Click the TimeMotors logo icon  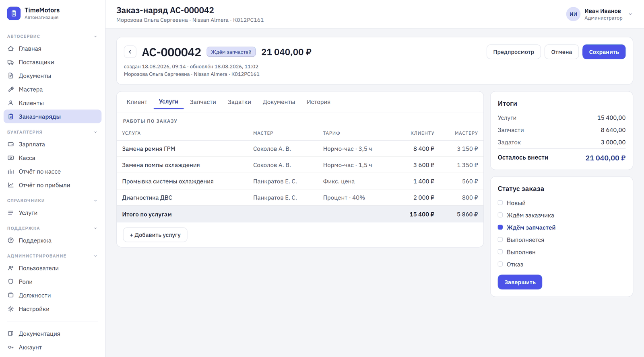pyautogui.click(x=14, y=13)
